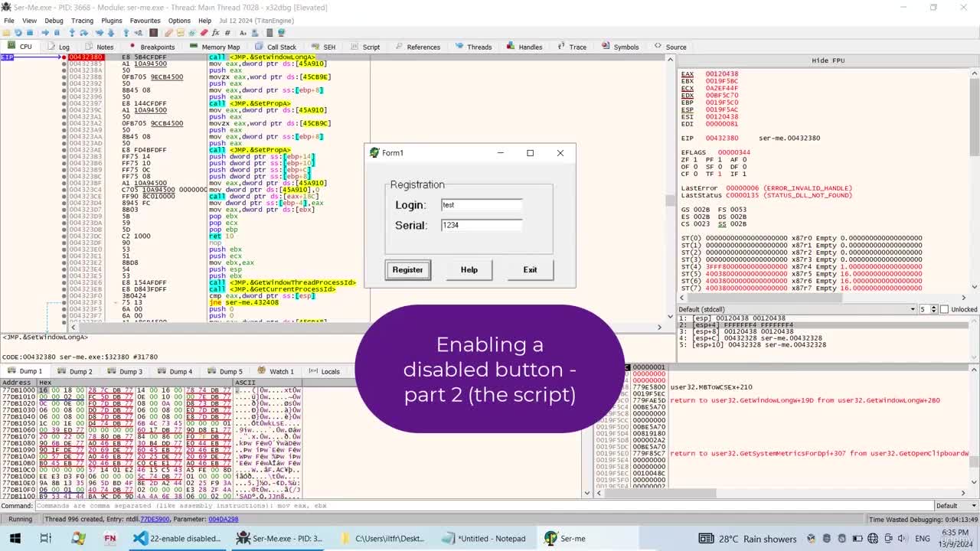Viewport: 980px width, 551px height.
Task: Increase the argument count stepper
Action: pos(934,308)
